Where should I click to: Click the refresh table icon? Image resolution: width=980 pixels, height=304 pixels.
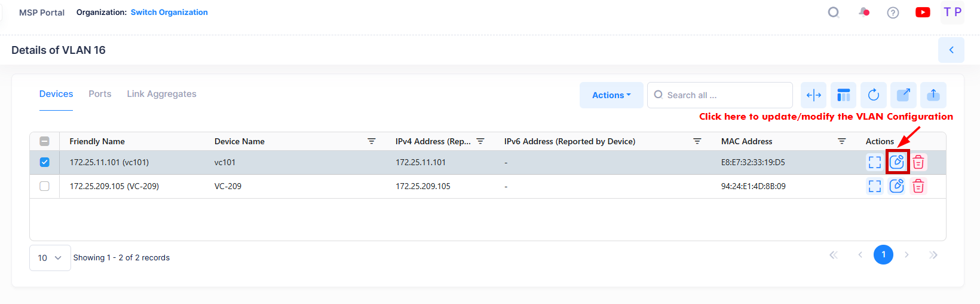coord(874,95)
